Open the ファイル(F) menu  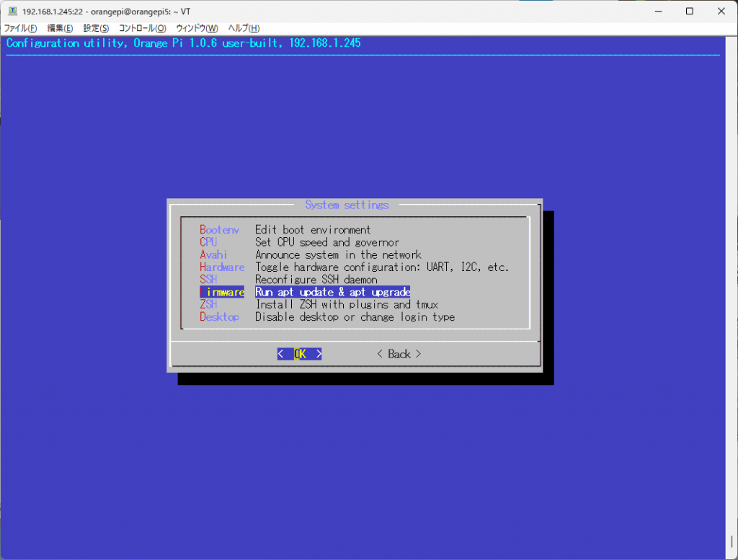tap(20, 28)
